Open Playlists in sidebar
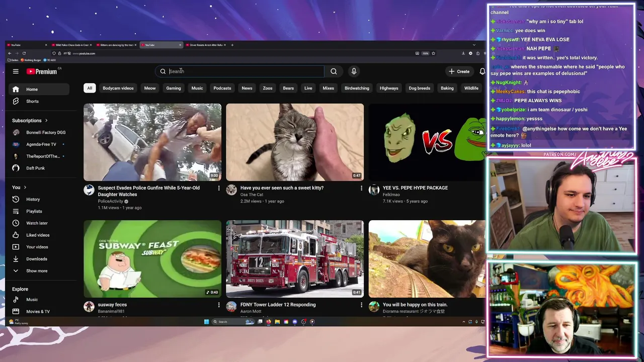The width and height of the screenshot is (644, 362). click(39, 211)
